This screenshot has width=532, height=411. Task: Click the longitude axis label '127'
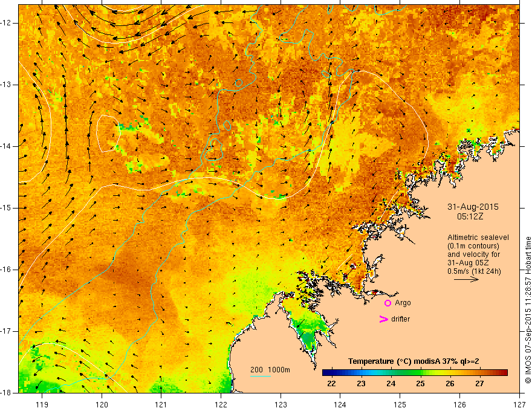pyautogui.click(x=519, y=404)
